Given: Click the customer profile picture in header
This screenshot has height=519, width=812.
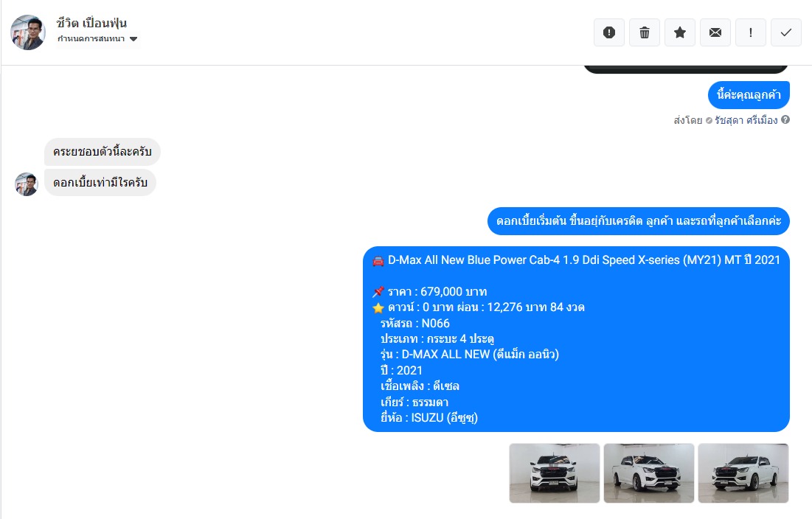Looking at the screenshot, I should click(x=28, y=32).
